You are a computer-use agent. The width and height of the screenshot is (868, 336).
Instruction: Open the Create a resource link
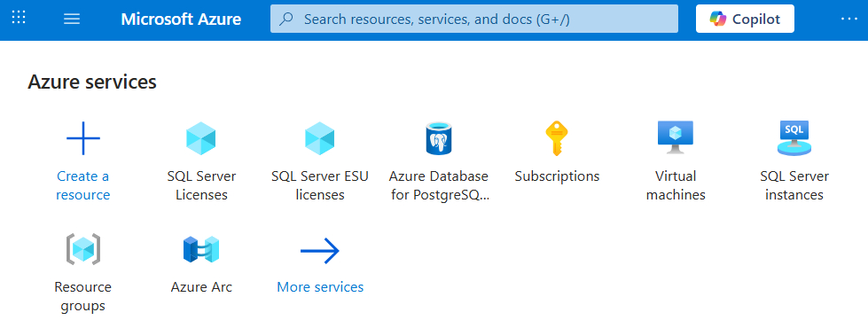83,185
